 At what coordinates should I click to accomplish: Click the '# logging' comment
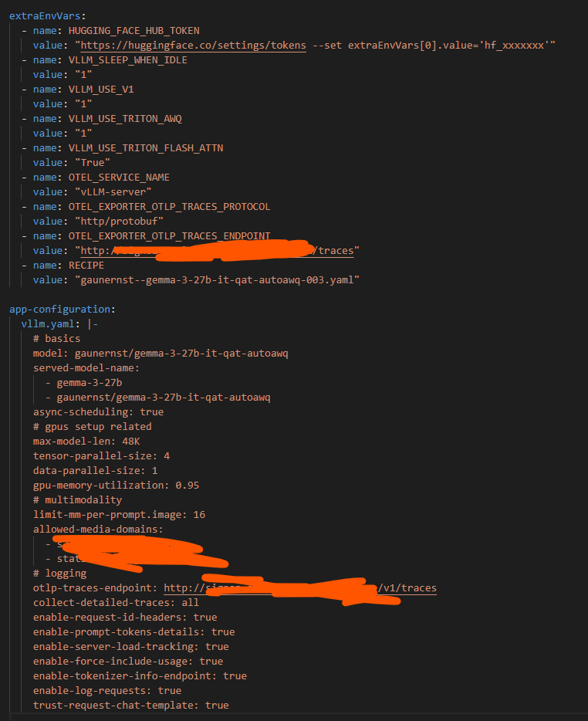[x=59, y=574]
